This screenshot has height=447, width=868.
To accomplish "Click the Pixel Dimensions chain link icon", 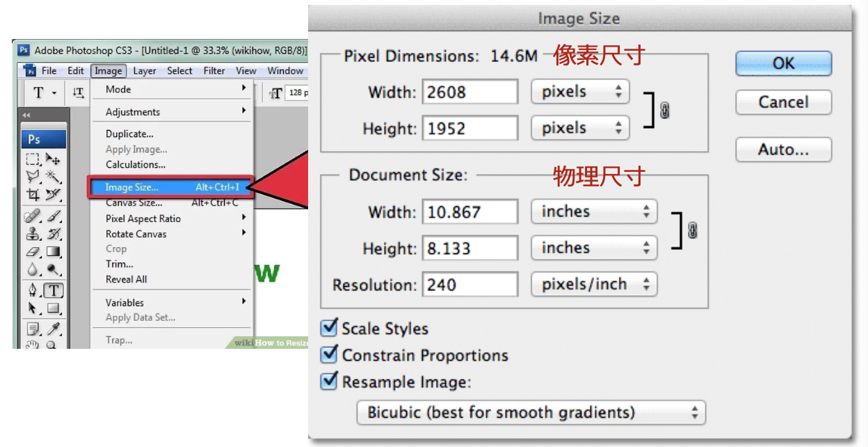I will [665, 110].
